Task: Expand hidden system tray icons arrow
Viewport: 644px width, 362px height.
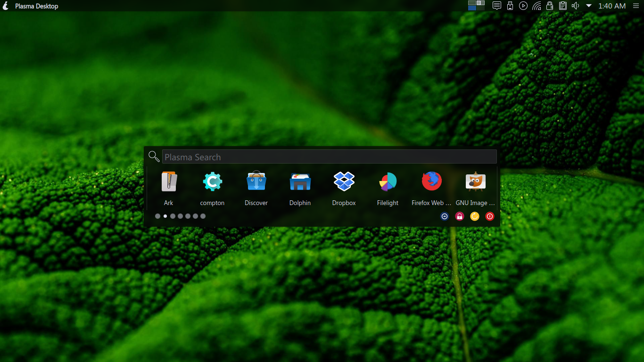Action: (x=589, y=6)
